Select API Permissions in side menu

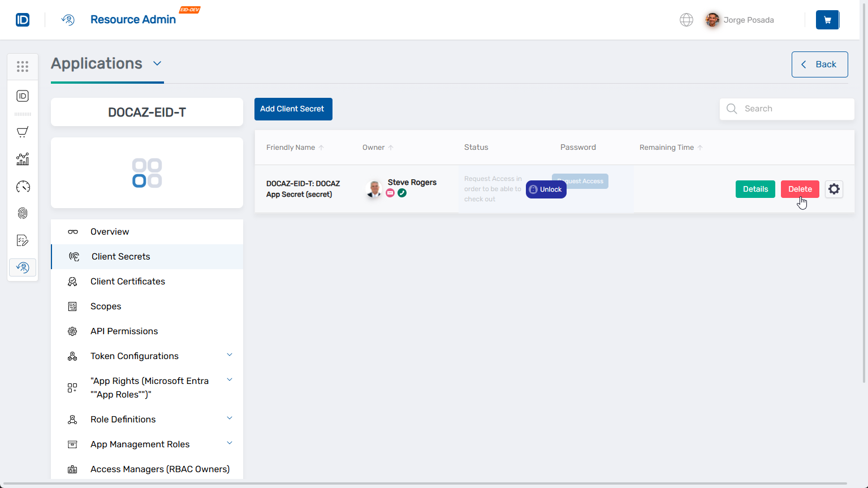(x=124, y=331)
